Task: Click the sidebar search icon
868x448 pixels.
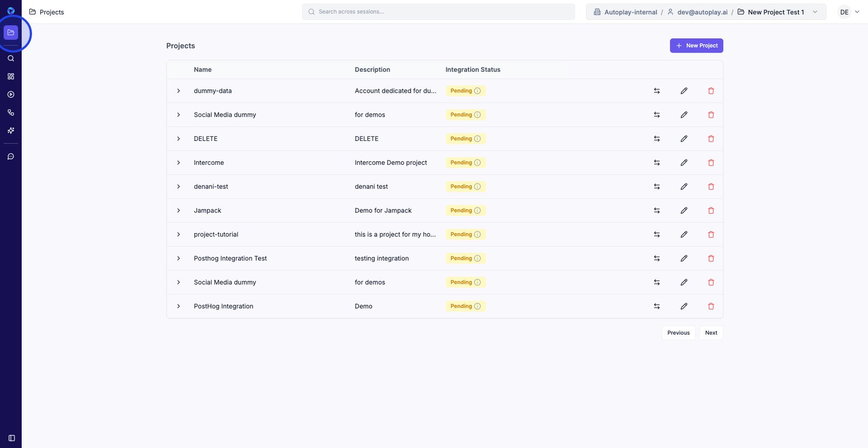Action: point(11,59)
